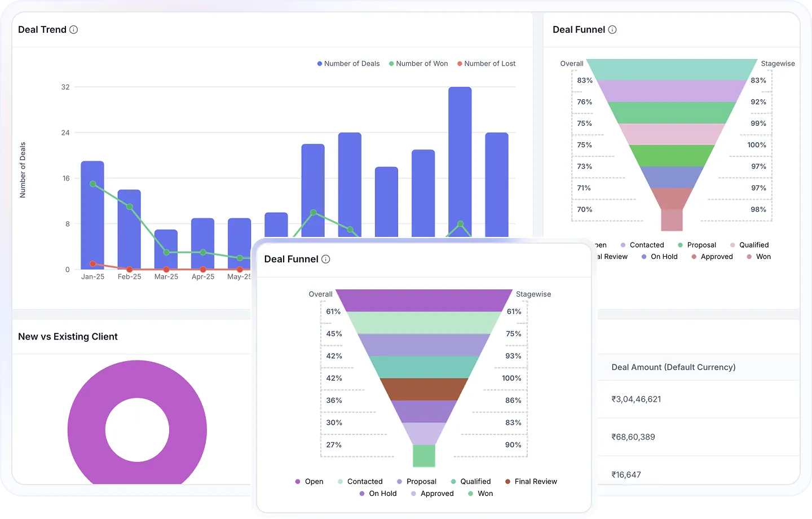The width and height of the screenshot is (812, 519).
Task: Click the purple donut in New vs Existing Client
Action: pos(85,430)
